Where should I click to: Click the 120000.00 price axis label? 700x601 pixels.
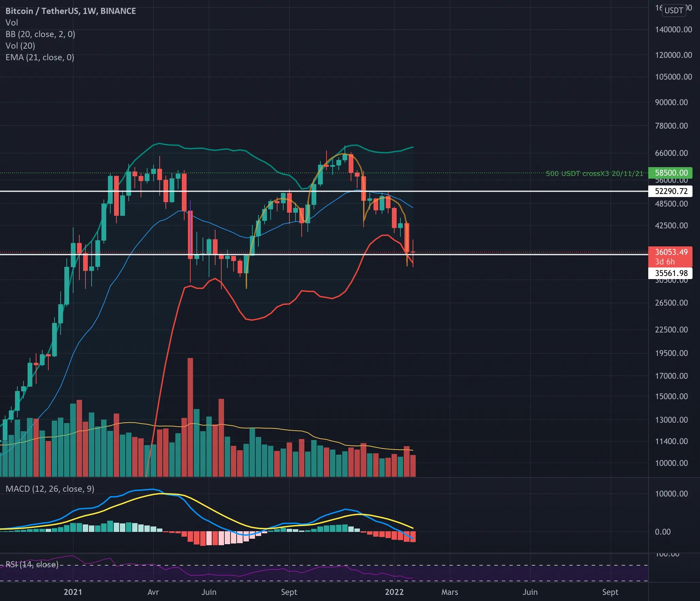click(x=673, y=55)
